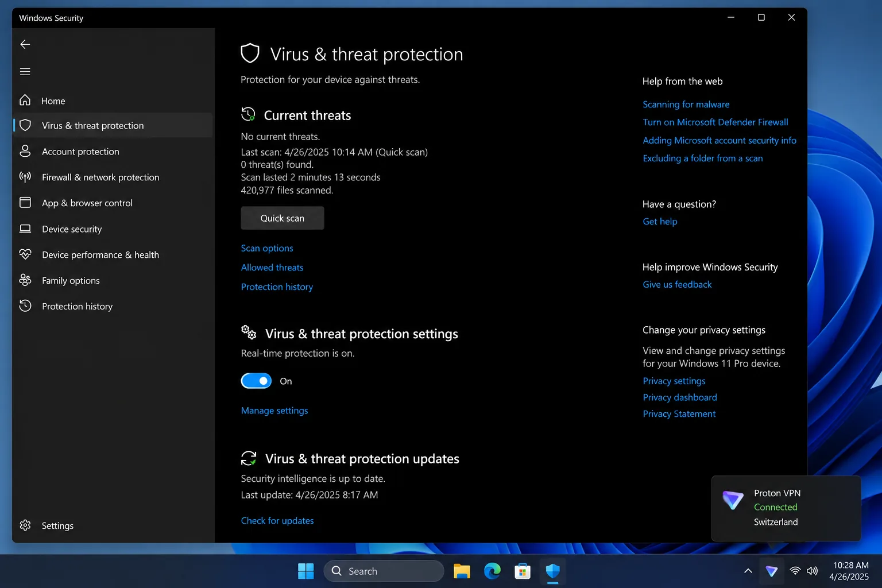Click the Settings gear icon in sidebar
This screenshot has width=882, height=588.
(25, 525)
